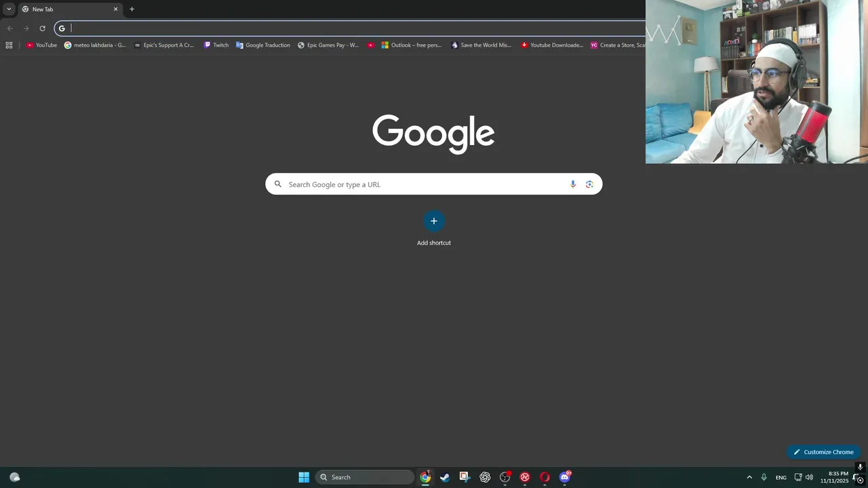Click the Google logo

(433, 134)
